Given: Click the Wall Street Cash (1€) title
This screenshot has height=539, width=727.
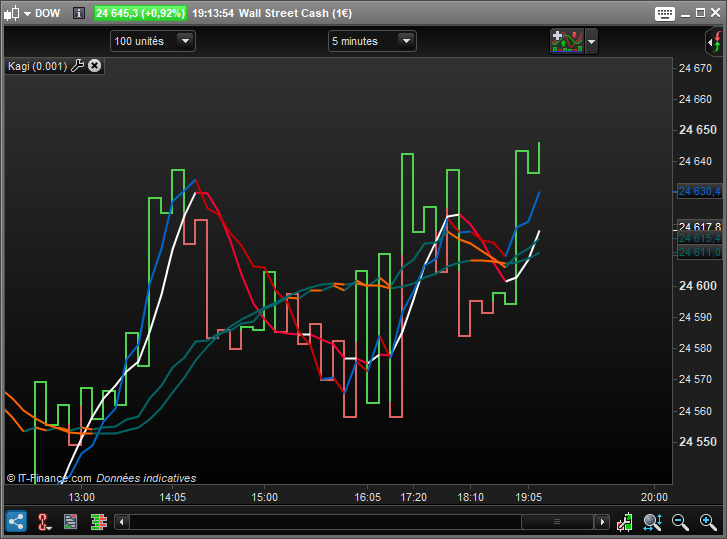Looking at the screenshot, I should point(295,13).
